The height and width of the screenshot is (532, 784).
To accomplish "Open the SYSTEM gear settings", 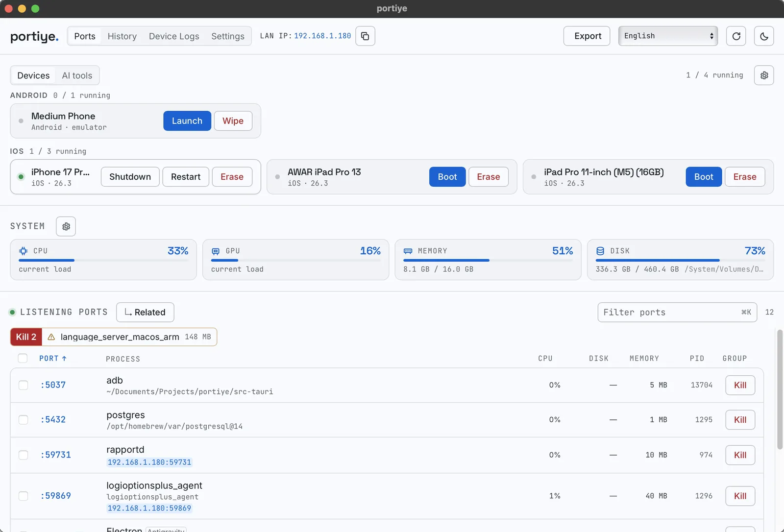I will (x=66, y=226).
